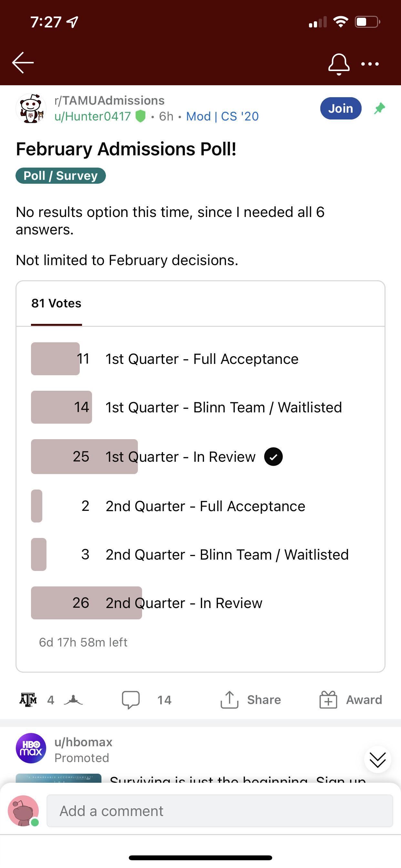
Task: Select 1st Quarter - Full Acceptance option
Action: pyautogui.click(x=200, y=359)
